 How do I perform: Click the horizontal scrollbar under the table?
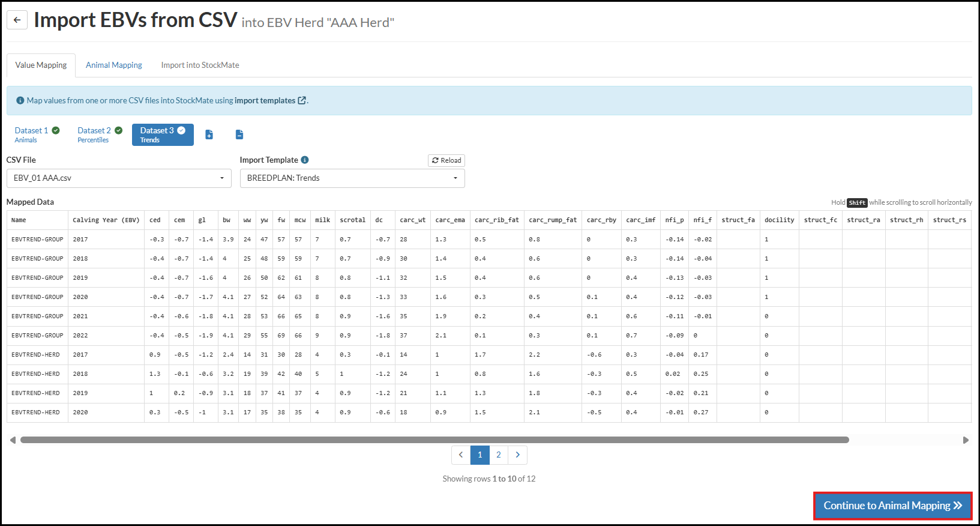pyautogui.click(x=434, y=440)
